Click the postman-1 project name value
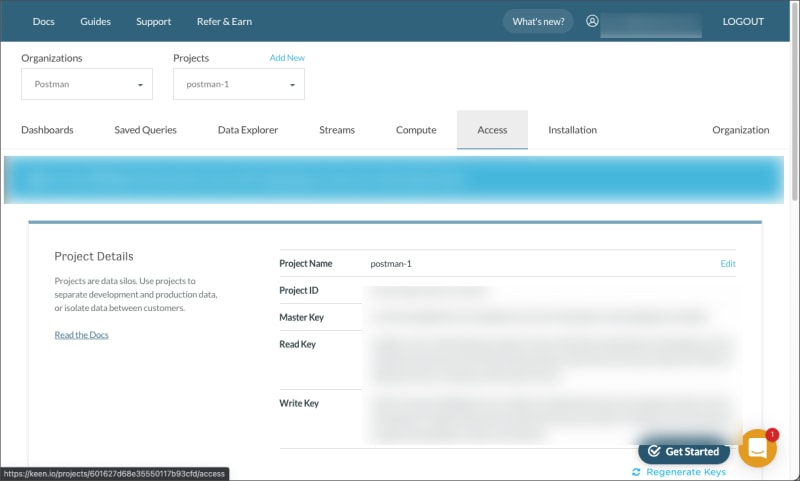The image size is (800, 481). [x=391, y=264]
